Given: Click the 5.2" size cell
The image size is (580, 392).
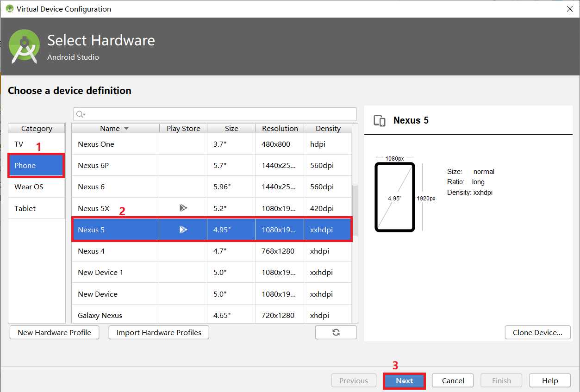Looking at the screenshot, I should (231, 208).
